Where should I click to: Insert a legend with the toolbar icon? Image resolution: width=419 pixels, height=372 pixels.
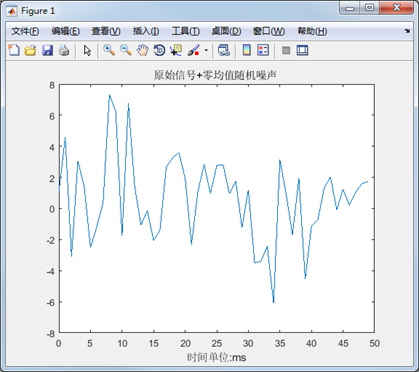click(x=263, y=50)
